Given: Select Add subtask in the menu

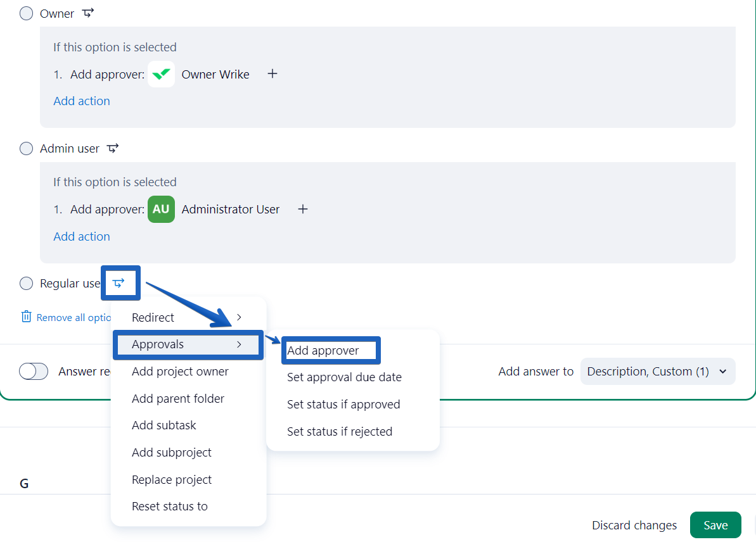Looking at the screenshot, I should tap(164, 425).
